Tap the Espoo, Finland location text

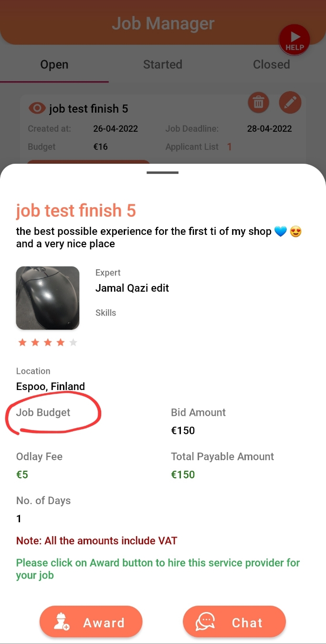51,386
